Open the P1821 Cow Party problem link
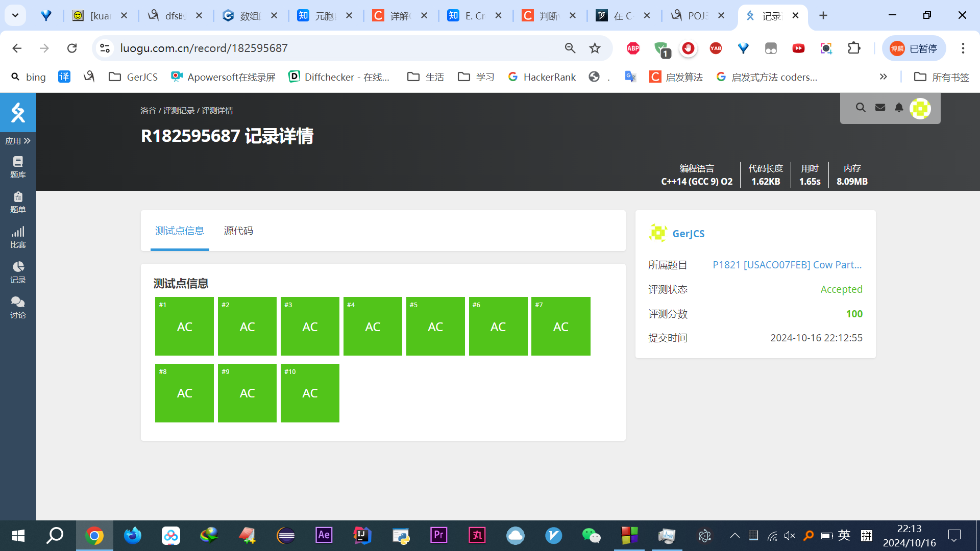Image resolution: width=980 pixels, height=551 pixels. (x=787, y=265)
